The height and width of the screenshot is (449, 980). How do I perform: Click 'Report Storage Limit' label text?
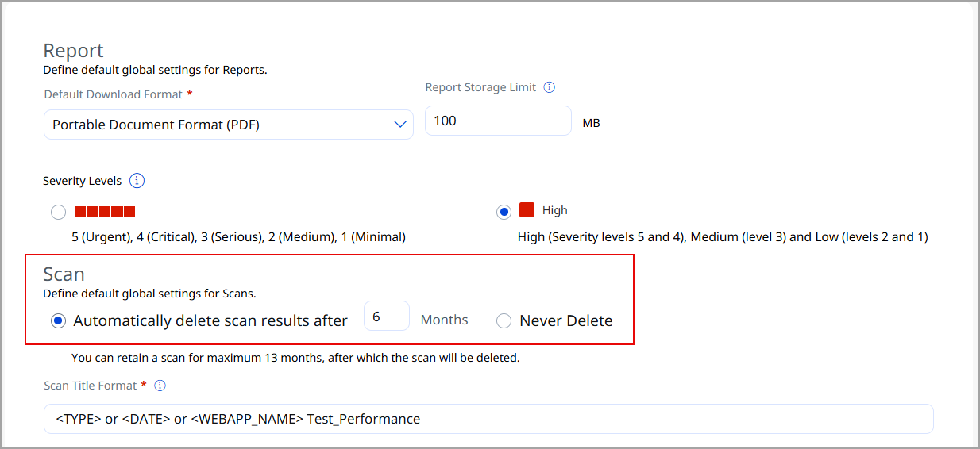(x=480, y=87)
